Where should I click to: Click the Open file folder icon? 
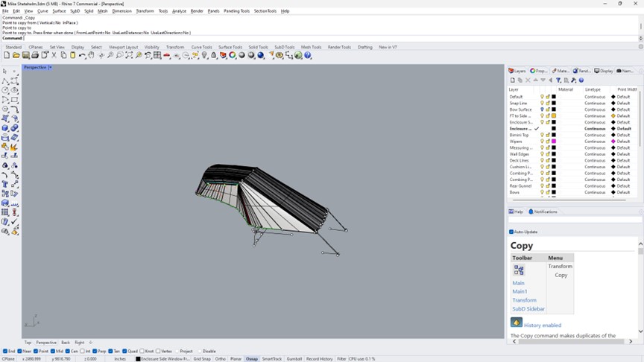pos(16,55)
